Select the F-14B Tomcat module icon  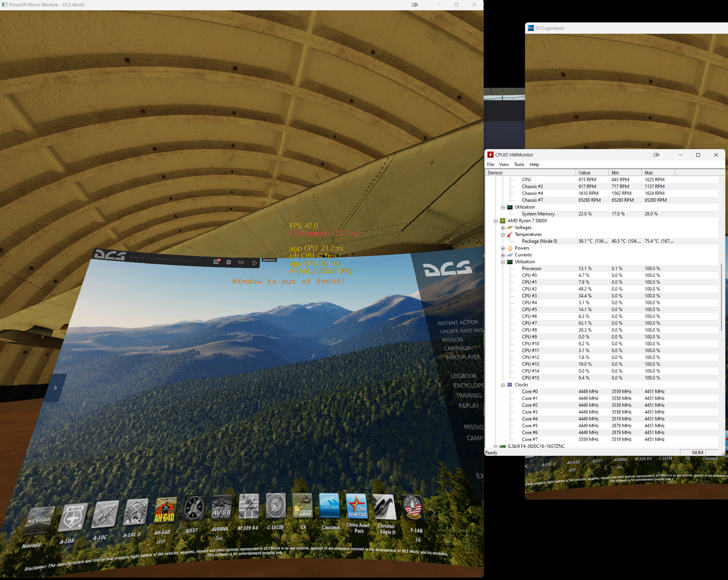click(413, 508)
